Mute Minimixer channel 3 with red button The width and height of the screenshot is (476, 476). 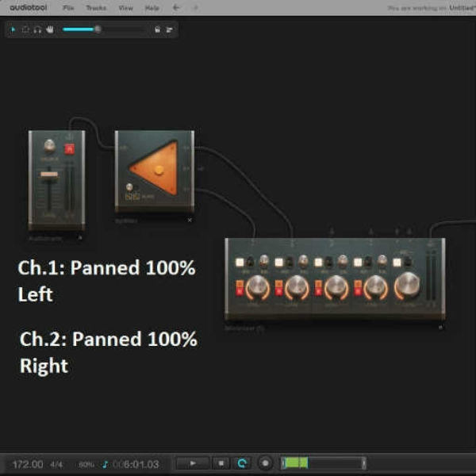pos(318,291)
